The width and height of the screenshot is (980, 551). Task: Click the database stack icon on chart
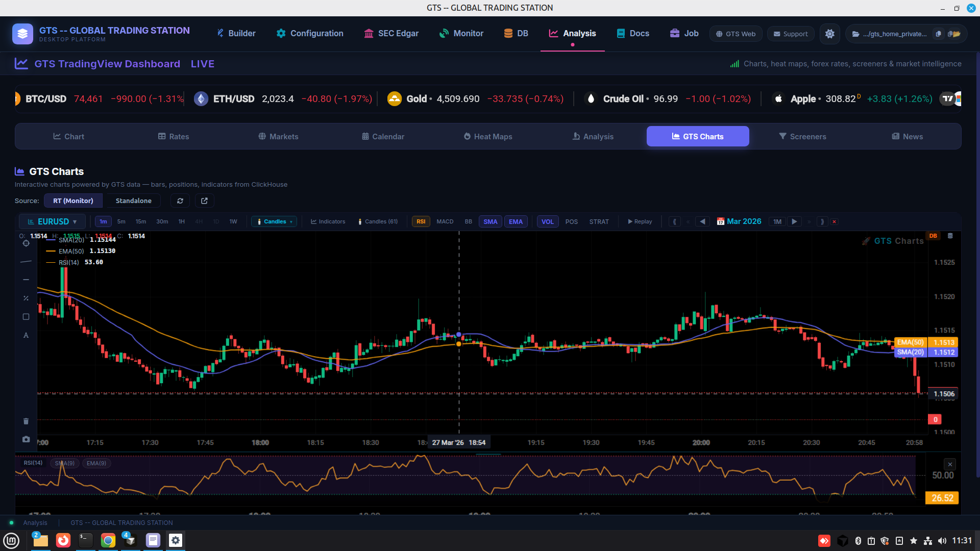(x=950, y=236)
